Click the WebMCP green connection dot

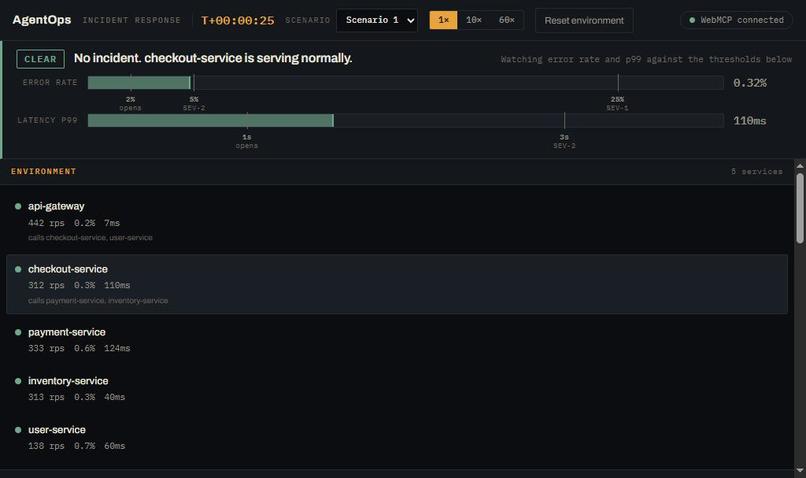tap(692, 20)
